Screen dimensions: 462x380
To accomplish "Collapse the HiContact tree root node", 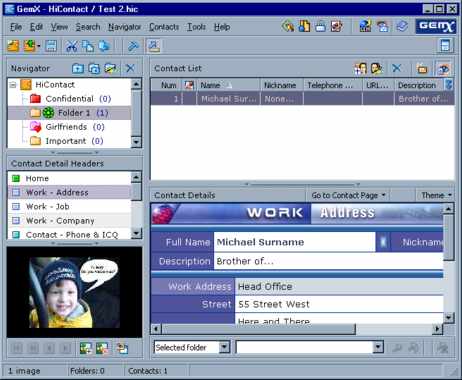I will click(x=13, y=85).
